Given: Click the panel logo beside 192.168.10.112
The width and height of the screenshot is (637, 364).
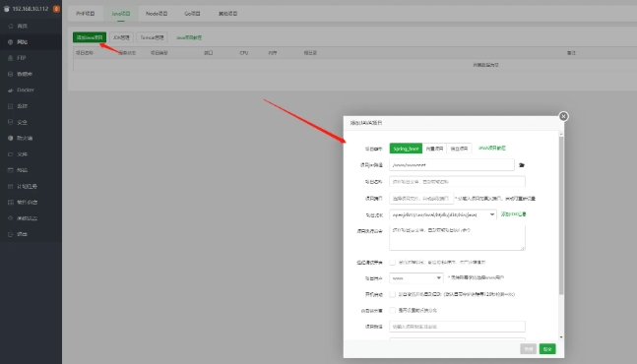Looking at the screenshot, I should (7, 9).
